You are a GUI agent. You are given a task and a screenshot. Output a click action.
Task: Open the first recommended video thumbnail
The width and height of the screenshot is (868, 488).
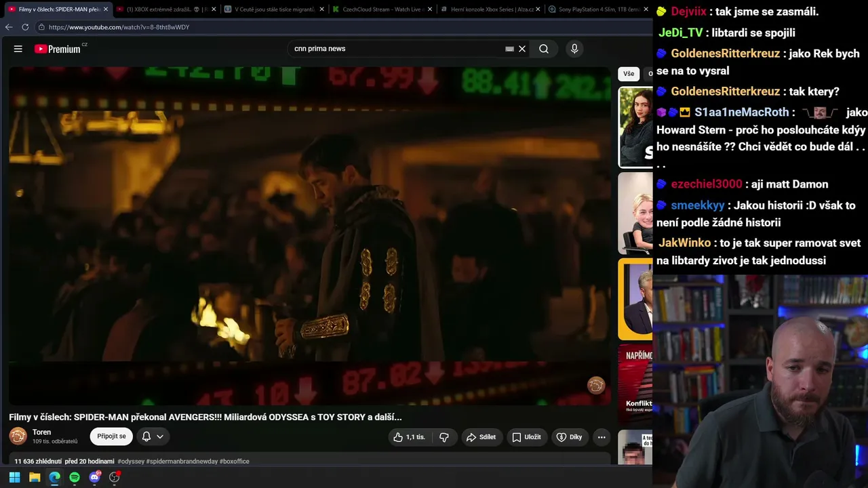coord(635,127)
